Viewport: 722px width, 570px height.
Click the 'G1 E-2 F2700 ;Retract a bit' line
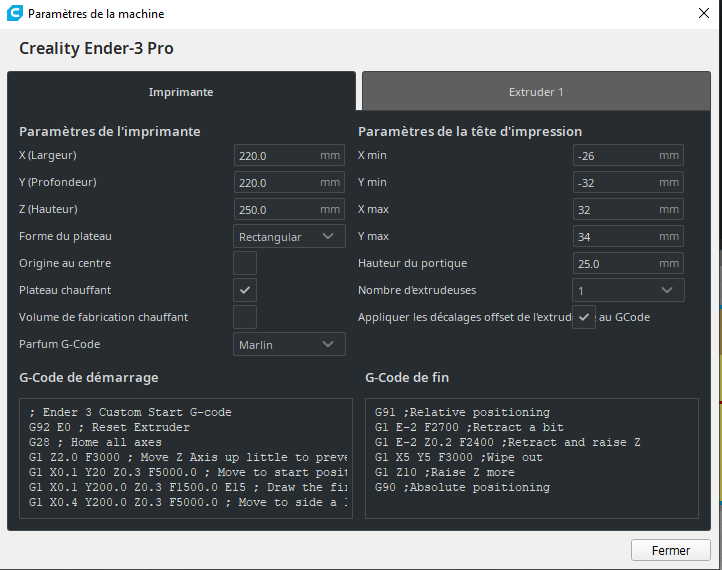point(469,427)
